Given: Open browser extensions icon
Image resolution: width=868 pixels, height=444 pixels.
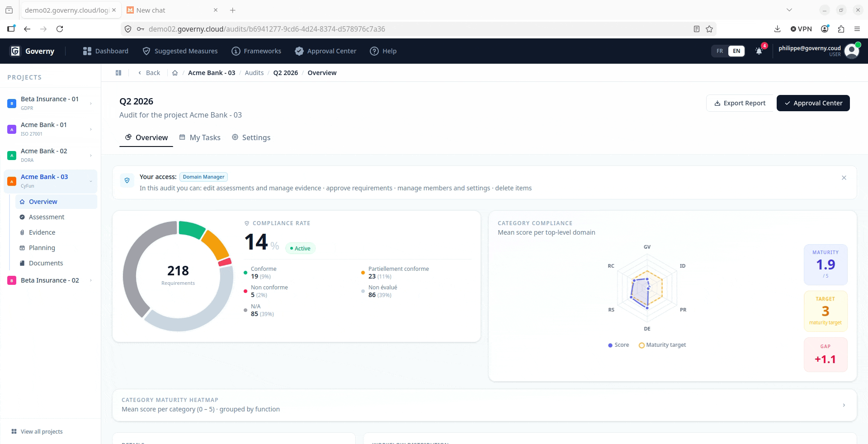Looking at the screenshot, I should tap(841, 29).
